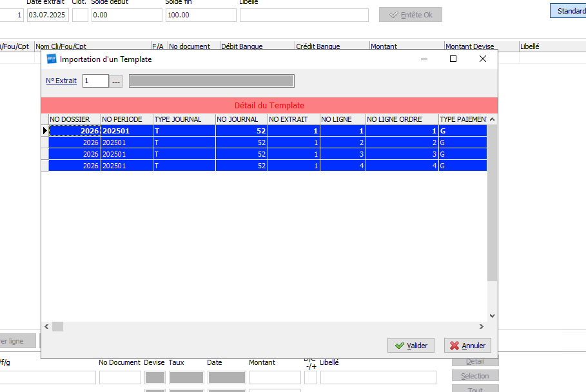The image size is (586, 392).
Task: Click the Détail button in main window
Action: [475, 362]
